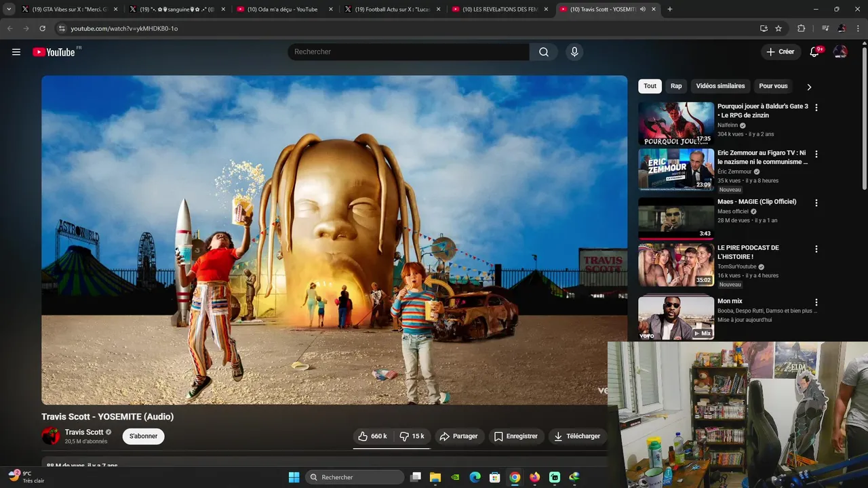Screen dimensions: 868x488
Task: Open options for Mon mix
Action: [x=816, y=302]
